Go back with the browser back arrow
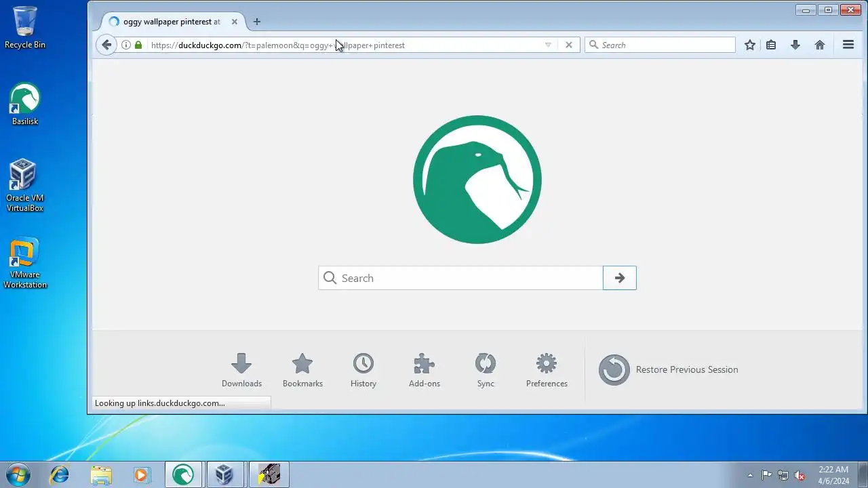Viewport: 868px width, 488px height. 106,45
